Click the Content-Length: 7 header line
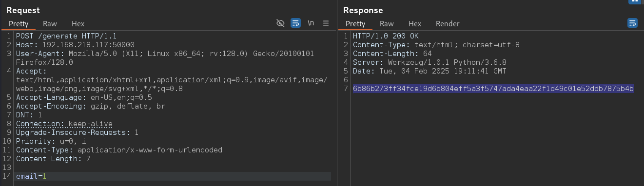The width and height of the screenshot is (644, 186). pyautogui.click(x=53, y=159)
